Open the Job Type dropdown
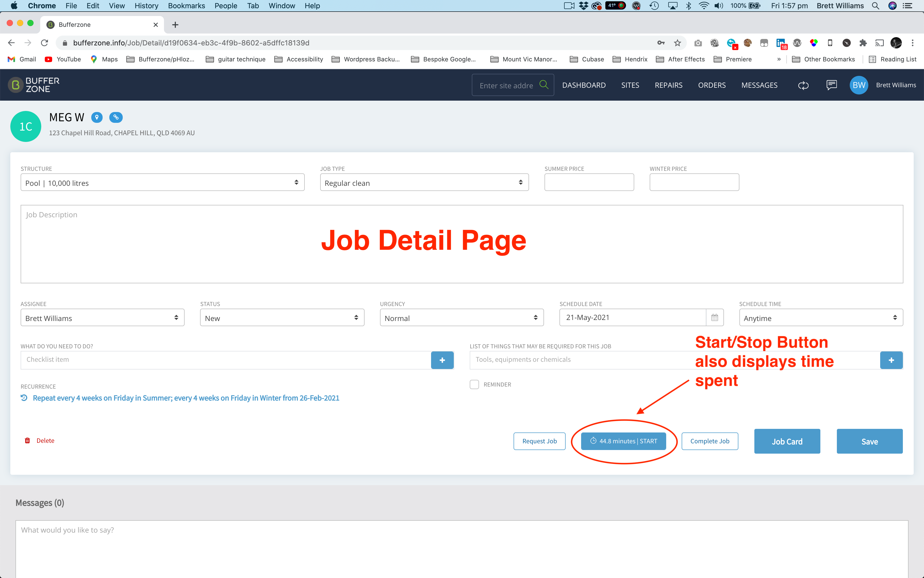 (424, 182)
